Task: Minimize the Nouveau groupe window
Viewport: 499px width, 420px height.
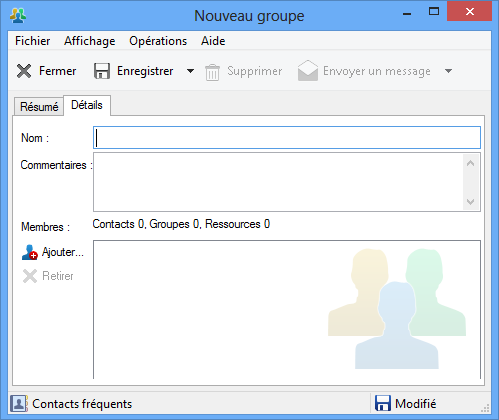Action: [407, 13]
